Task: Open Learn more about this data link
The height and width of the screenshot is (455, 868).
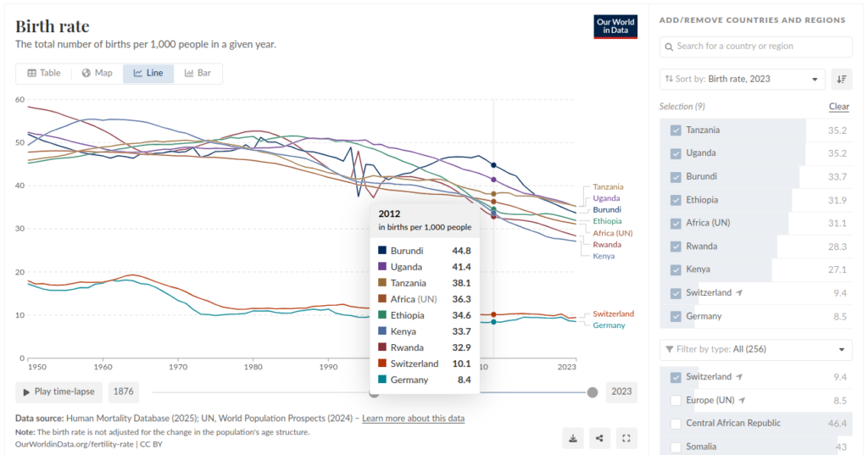Action: [x=413, y=419]
